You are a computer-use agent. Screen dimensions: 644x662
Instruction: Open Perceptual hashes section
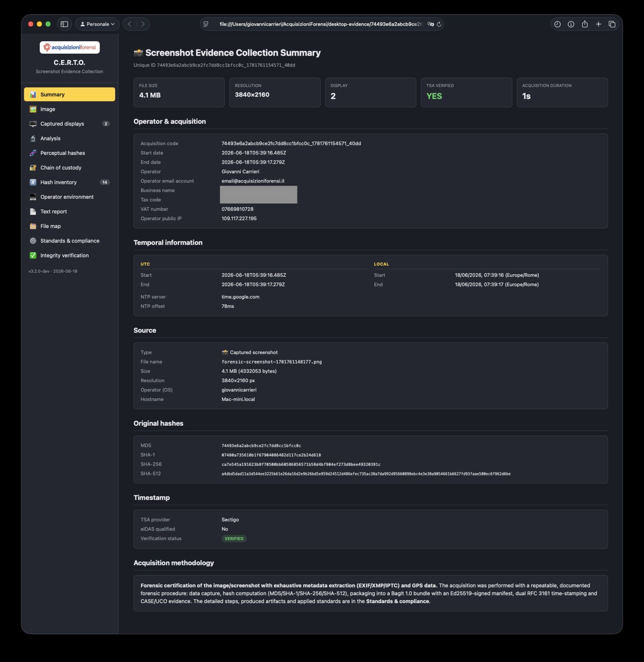tap(70, 153)
